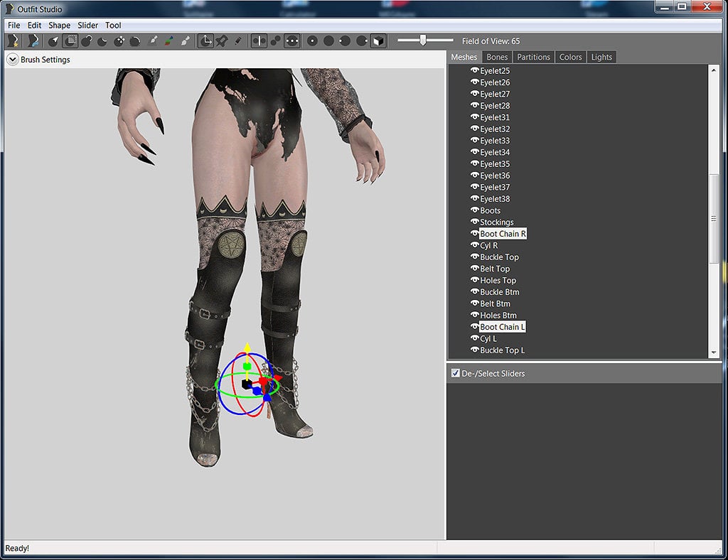728x560 pixels.
Task: Select the Belt Top mesh name
Action: [495, 269]
